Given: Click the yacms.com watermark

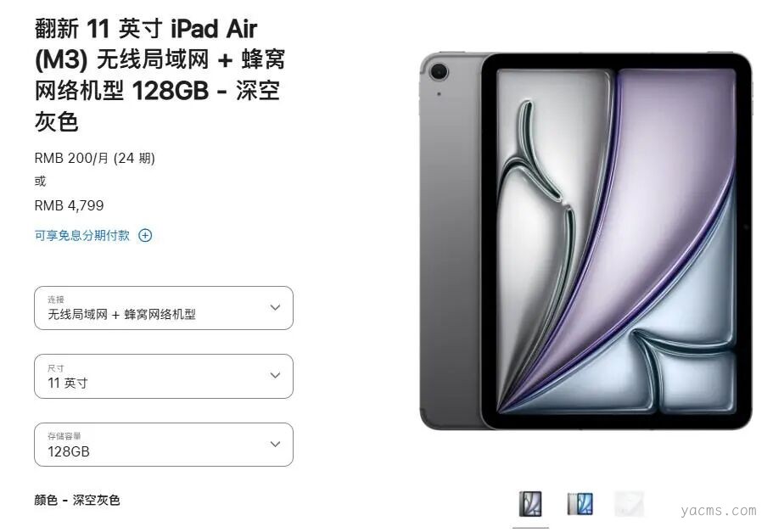Looking at the screenshot, I should (x=719, y=511).
